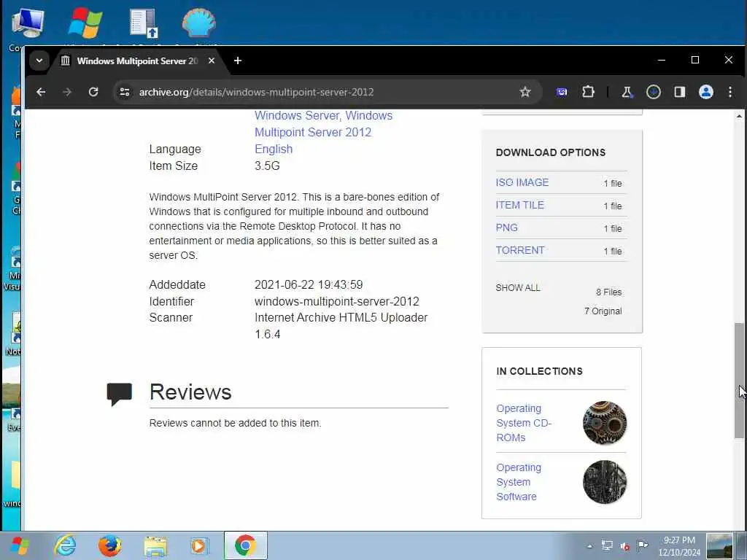The height and width of the screenshot is (560, 747).
Task: Reload the archive.org page
Action: pos(93,92)
